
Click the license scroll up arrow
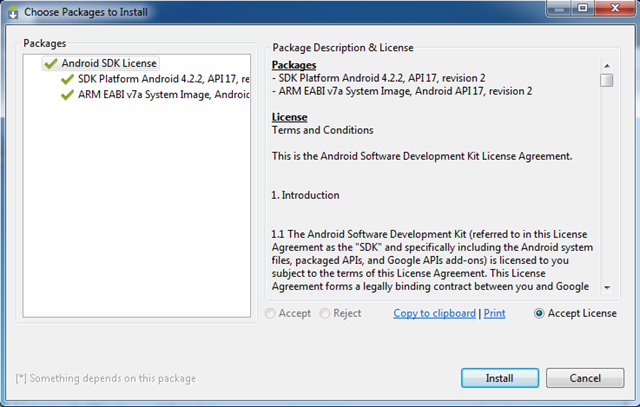[x=607, y=66]
